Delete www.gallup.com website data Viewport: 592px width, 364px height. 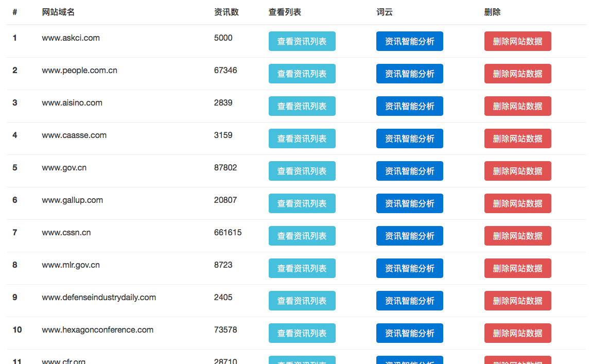pyautogui.click(x=518, y=203)
